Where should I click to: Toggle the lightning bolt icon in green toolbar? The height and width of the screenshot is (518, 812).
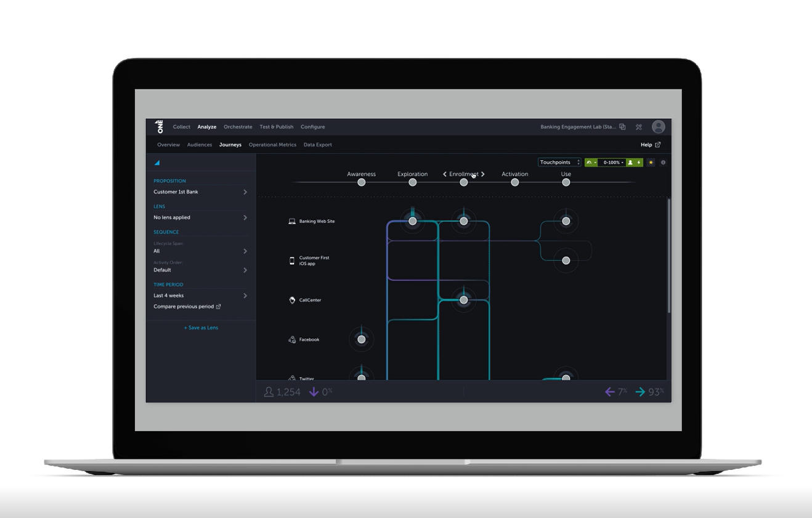click(639, 163)
